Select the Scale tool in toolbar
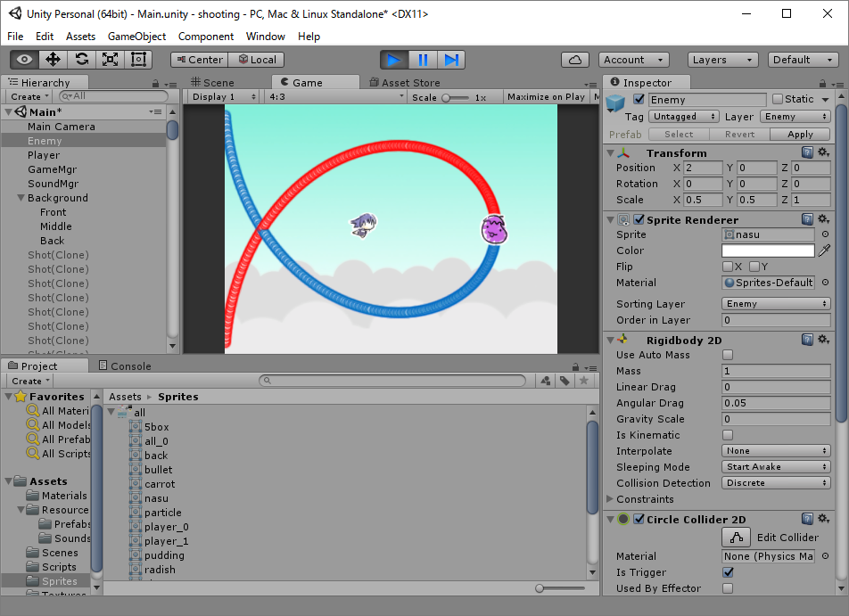 [x=110, y=60]
